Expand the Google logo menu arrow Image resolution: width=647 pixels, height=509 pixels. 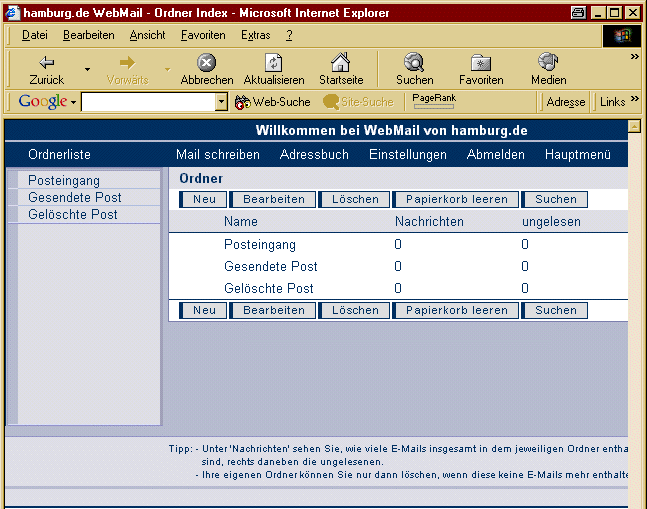click(x=73, y=102)
